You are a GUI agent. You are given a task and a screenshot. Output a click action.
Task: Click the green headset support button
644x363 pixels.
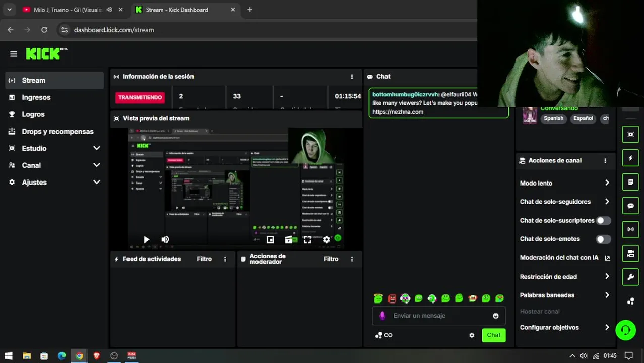click(625, 330)
